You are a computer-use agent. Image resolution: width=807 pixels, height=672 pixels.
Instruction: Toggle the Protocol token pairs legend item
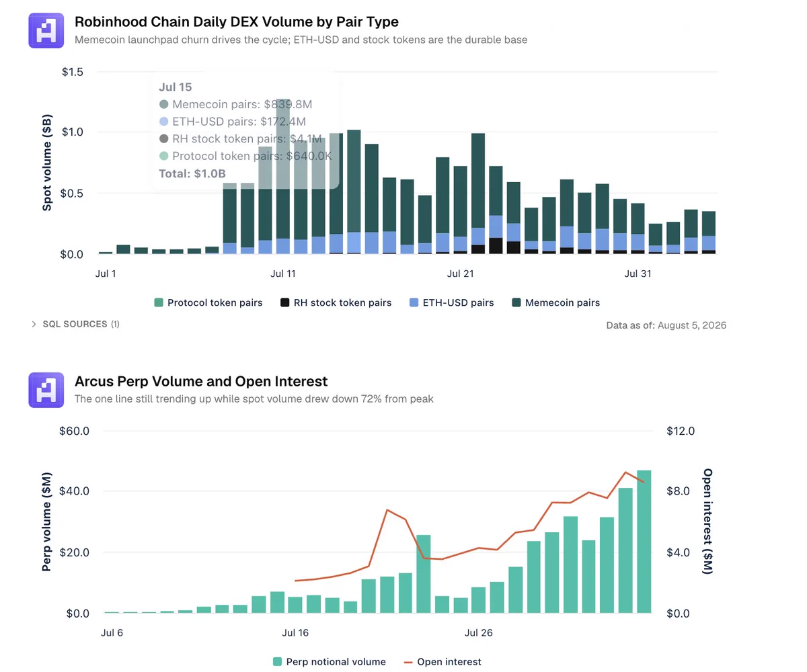[x=208, y=302]
